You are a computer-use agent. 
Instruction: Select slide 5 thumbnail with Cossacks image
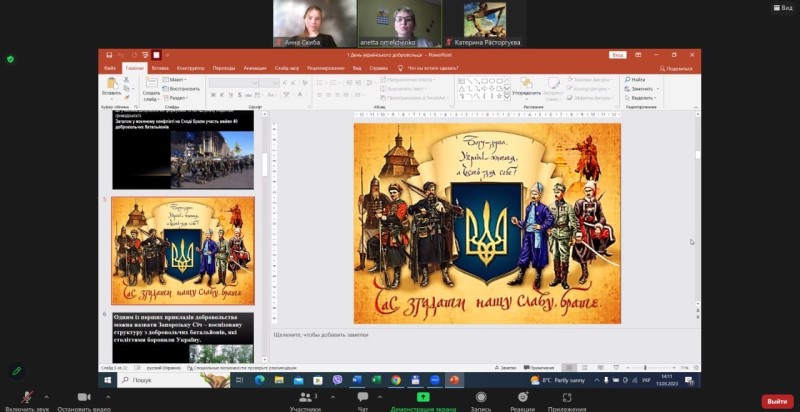183,251
